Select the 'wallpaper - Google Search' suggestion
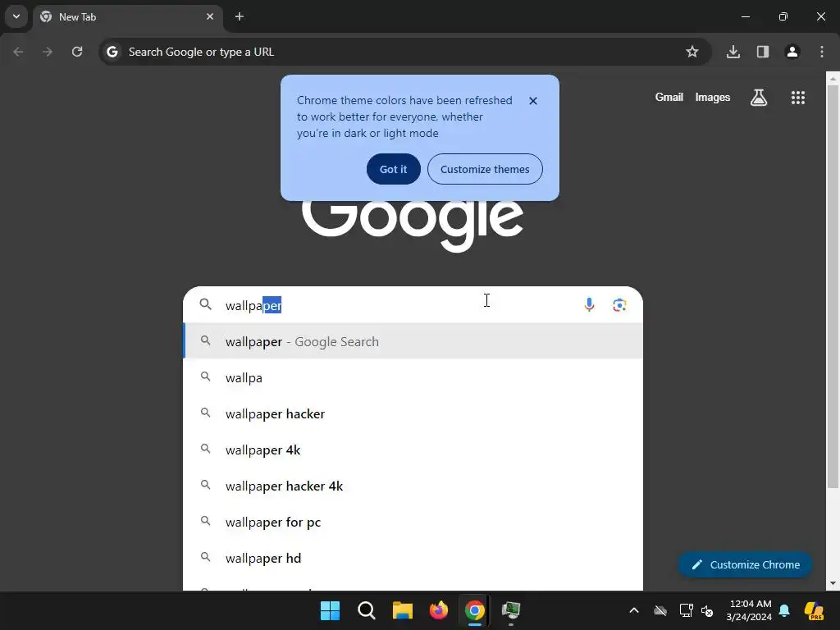Viewport: 840px width, 630px height. point(413,341)
